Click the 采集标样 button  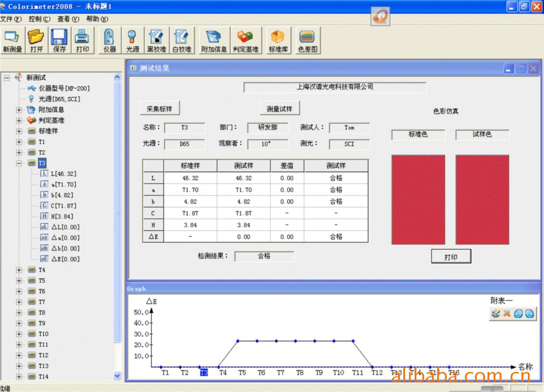tap(160, 109)
